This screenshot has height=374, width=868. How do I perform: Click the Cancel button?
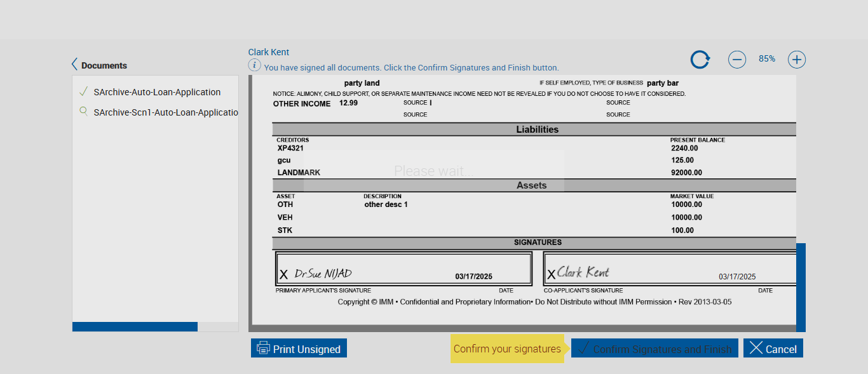[773, 348]
